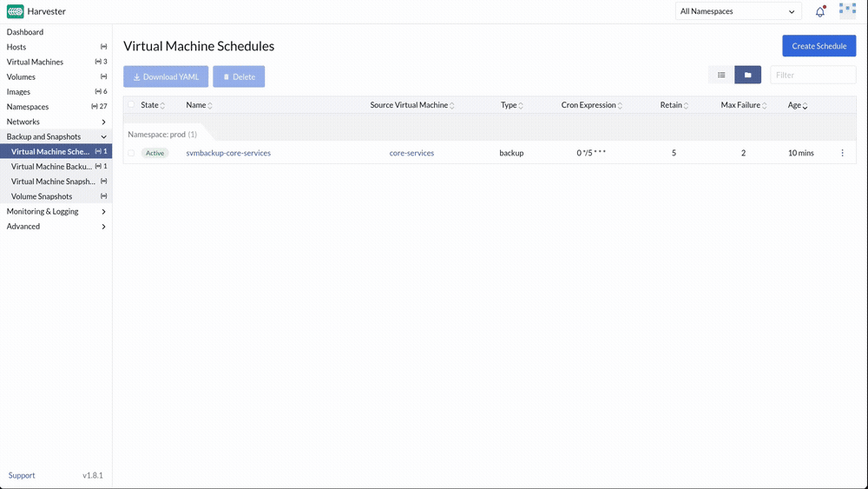Open Volume Snapshots sidebar item
Image resolution: width=868 pixels, height=489 pixels.
tap(56, 196)
